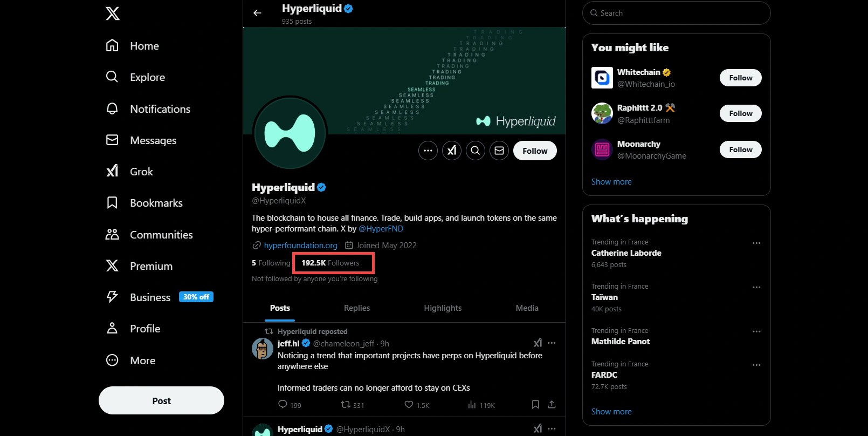Toggle Follow for Whitechain
The image size is (868, 436).
click(740, 78)
